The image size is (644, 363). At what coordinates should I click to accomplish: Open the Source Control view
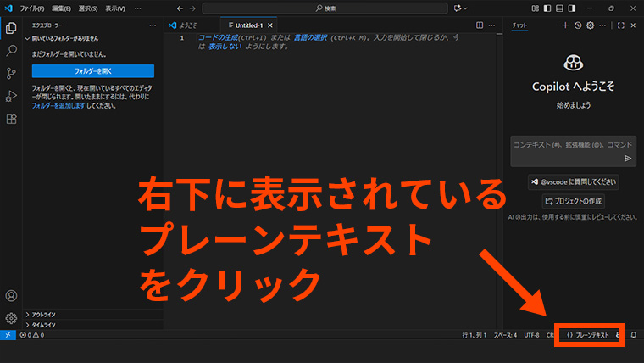[x=11, y=73]
